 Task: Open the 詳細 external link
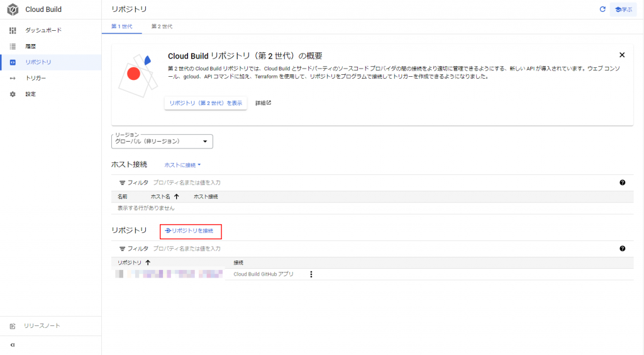tap(264, 103)
